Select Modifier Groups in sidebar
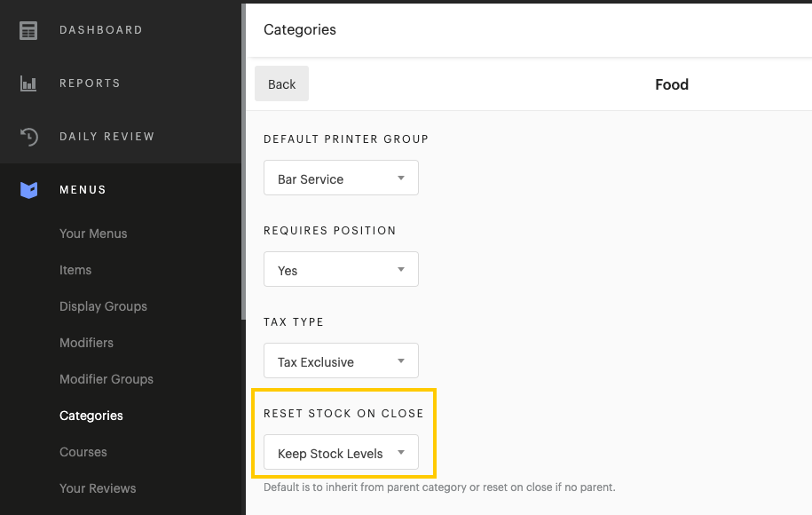 pyautogui.click(x=106, y=379)
